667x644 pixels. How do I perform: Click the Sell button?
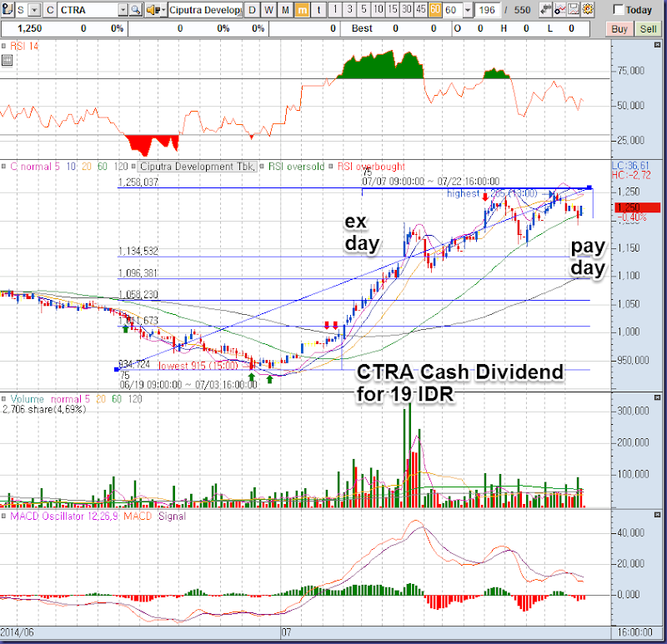tap(649, 29)
